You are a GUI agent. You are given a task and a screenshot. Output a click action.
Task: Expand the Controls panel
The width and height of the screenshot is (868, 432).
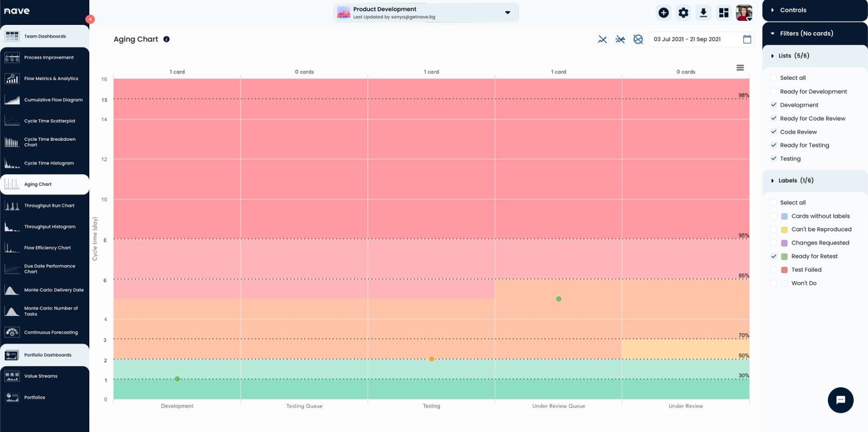pyautogui.click(x=772, y=10)
